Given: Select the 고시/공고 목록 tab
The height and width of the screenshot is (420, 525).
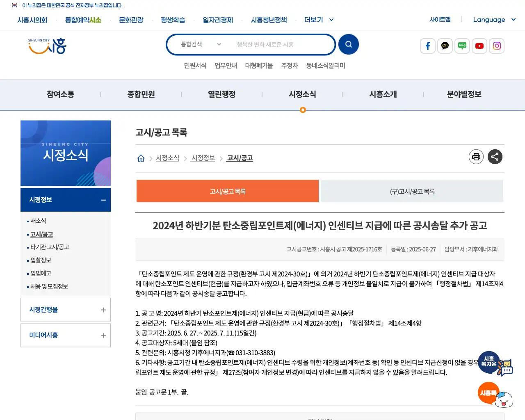Looking at the screenshot, I should pos(228,191).
